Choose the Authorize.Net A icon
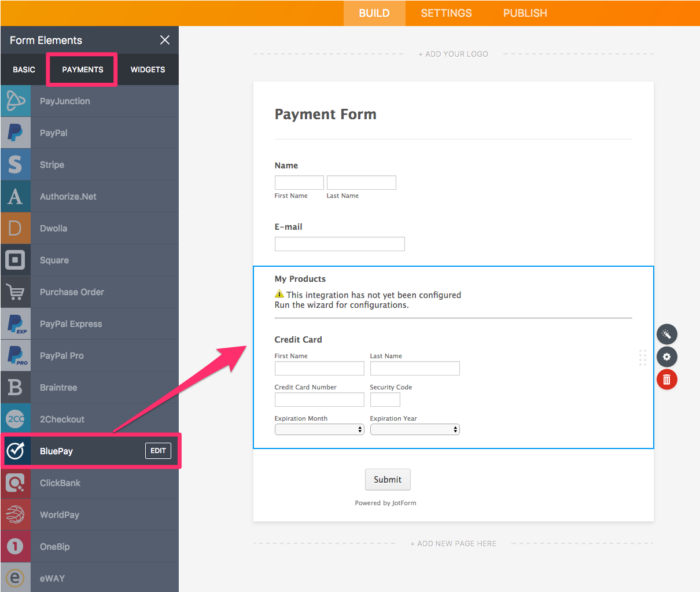The width and height of the screenshot is (700, 592). [16, 196]
